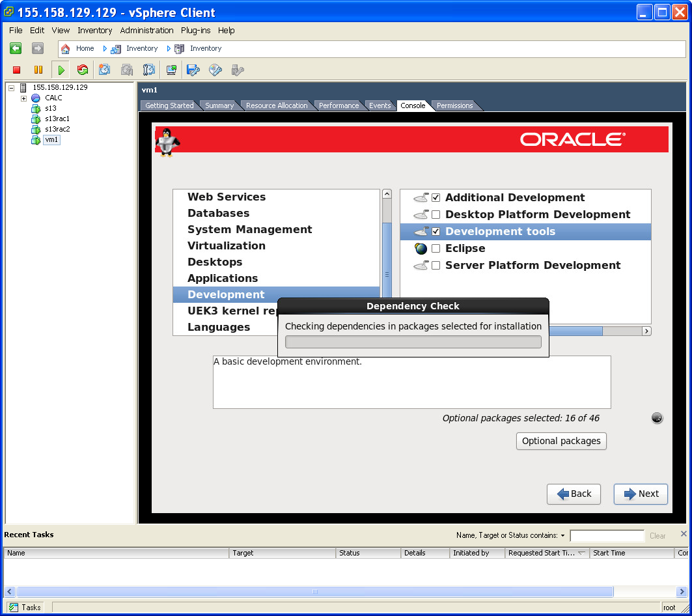The height and width of the screenshot is (616, 692).
Task: Click the s13 virtual machine icon
Action: pyautogui.click(x=36, y=109)
